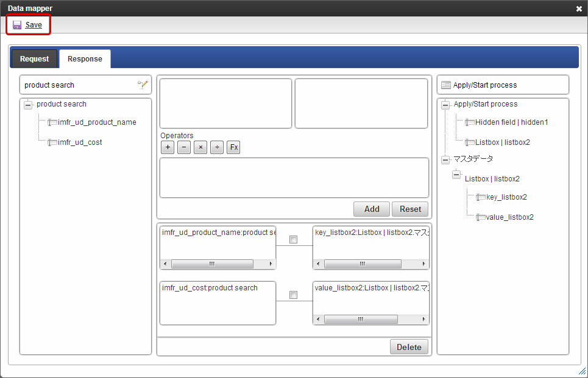The image size is (588, 378).
Task: Select imfr_ud_cost field icon
Action: [x=52, y=142]
